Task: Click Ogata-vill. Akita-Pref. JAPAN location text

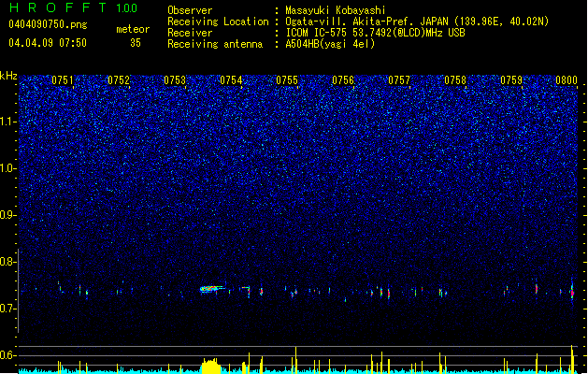Action: (x=417, y=22)
